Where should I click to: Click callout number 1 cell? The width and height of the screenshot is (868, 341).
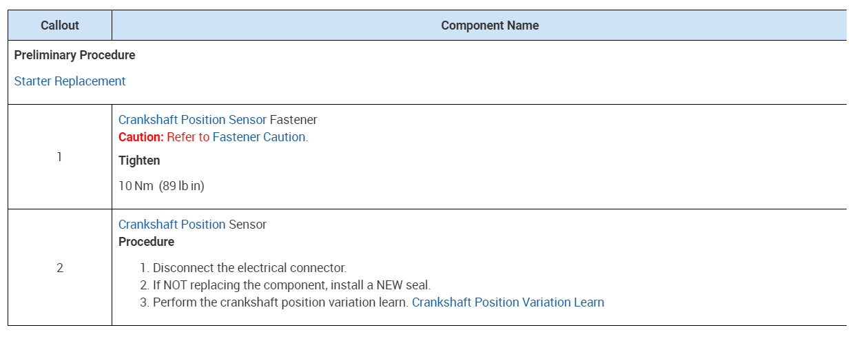click(x=59, y=157)
